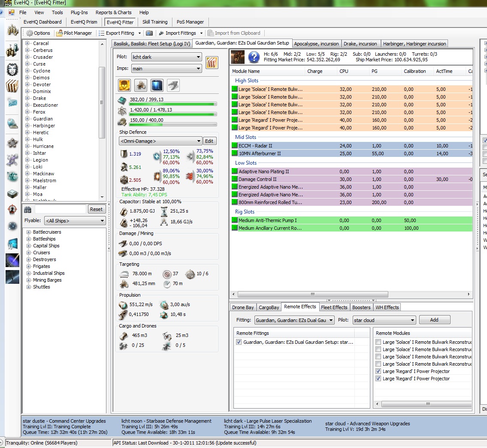Click the Add button in Remote Effects

pyautogui.click(x=434, y=319)
